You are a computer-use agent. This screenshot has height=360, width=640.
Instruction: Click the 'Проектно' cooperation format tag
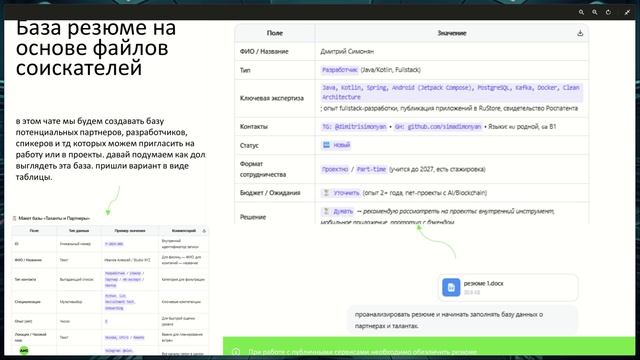[x=335, y=169]
